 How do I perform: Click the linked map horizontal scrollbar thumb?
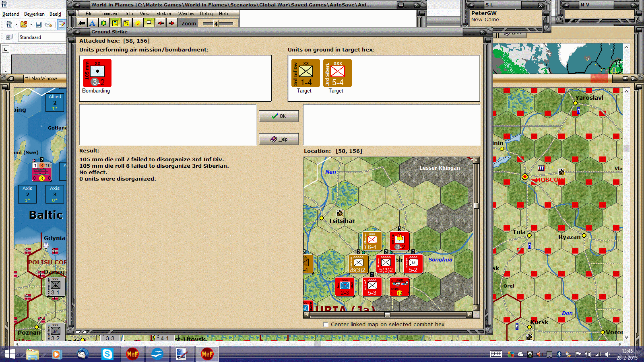click(387, 315)
